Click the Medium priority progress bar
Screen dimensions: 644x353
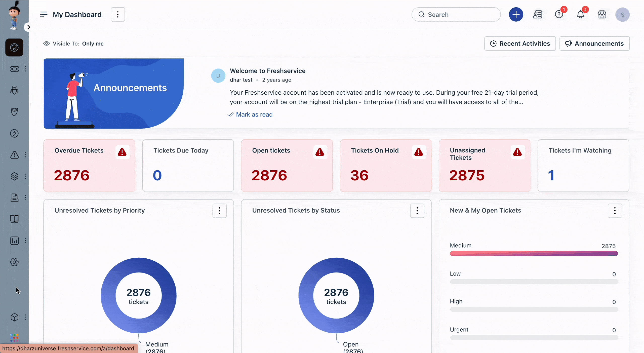pyautogui.click(x=534, y=253)
